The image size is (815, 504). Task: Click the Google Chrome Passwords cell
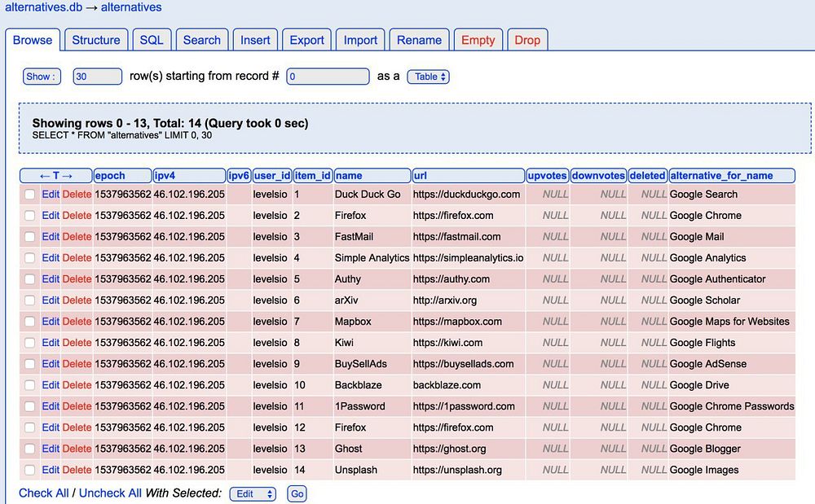[732, 406]
